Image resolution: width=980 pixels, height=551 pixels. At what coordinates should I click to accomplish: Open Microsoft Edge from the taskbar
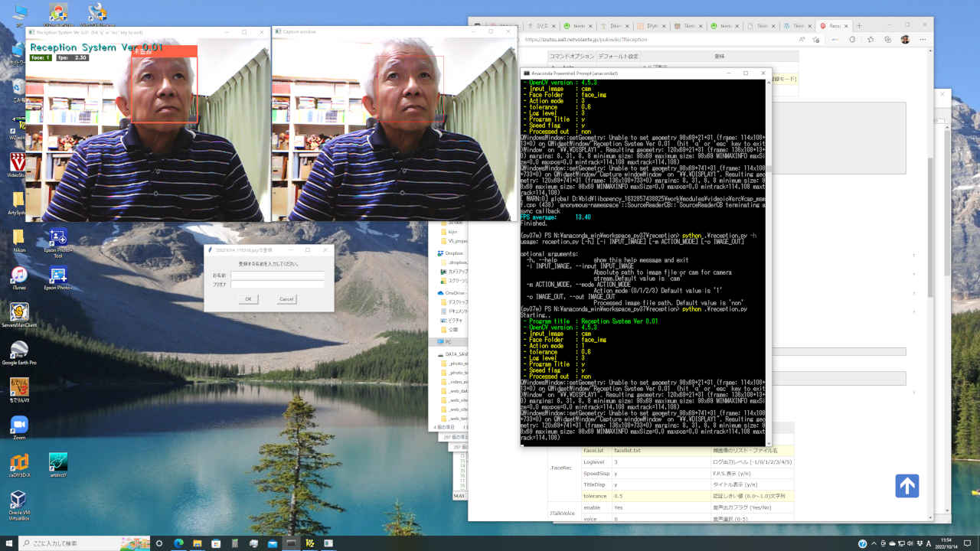click(178, 543)
